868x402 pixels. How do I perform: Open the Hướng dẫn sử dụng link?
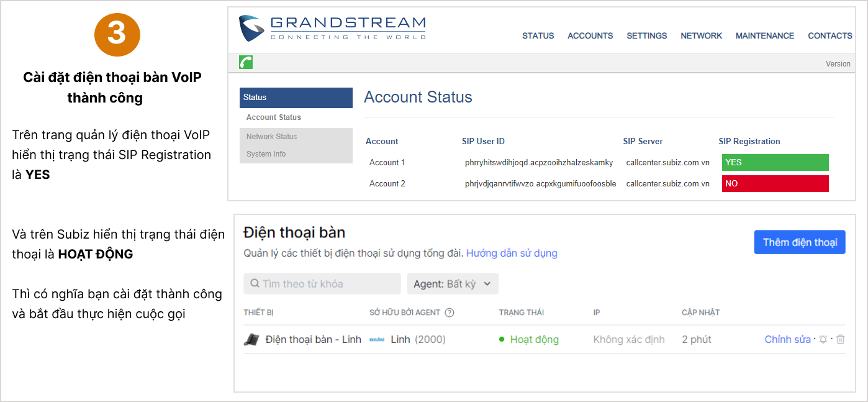pyautogui.click(x=512, y=253)
